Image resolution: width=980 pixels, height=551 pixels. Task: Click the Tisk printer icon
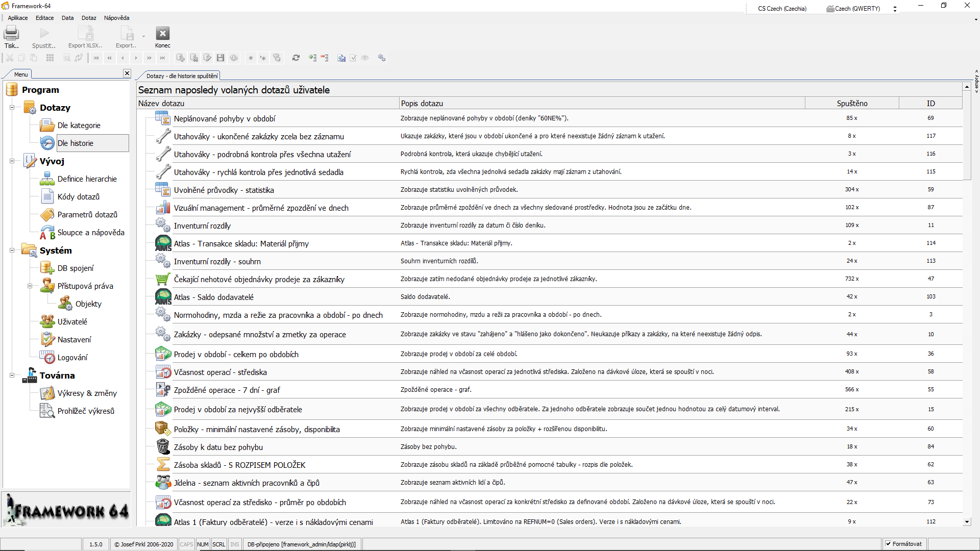point(11,34)
